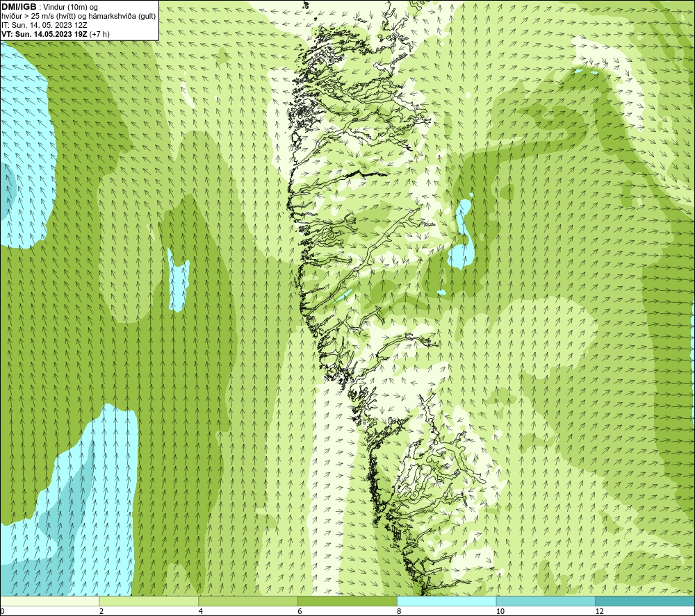Click the legend scale label '10'
This screenshot has width=695, height=616.
pos(500,611)
